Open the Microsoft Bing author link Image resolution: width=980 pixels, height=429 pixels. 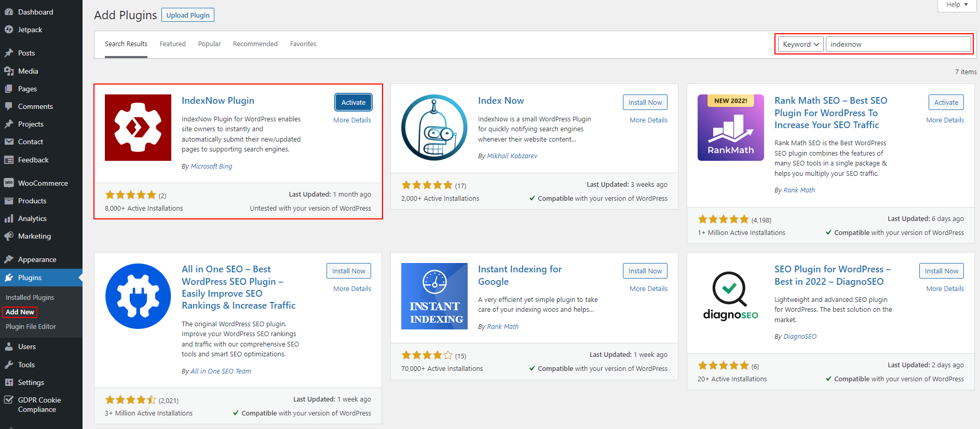[x=211, y=166]
